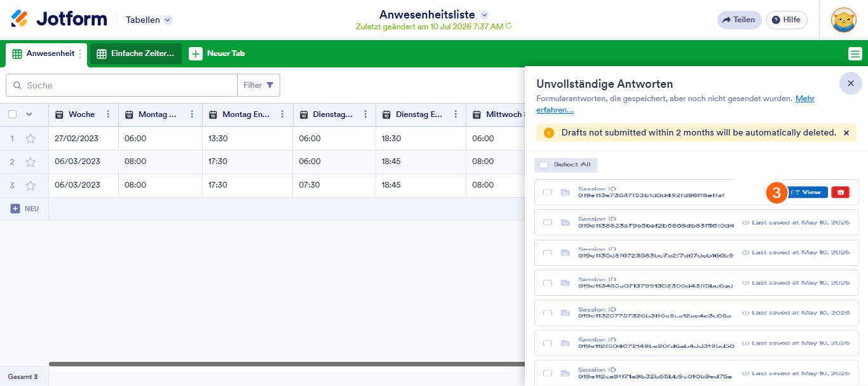
Task: Check the Select All box in panel
Action: (x=543, y=165)
